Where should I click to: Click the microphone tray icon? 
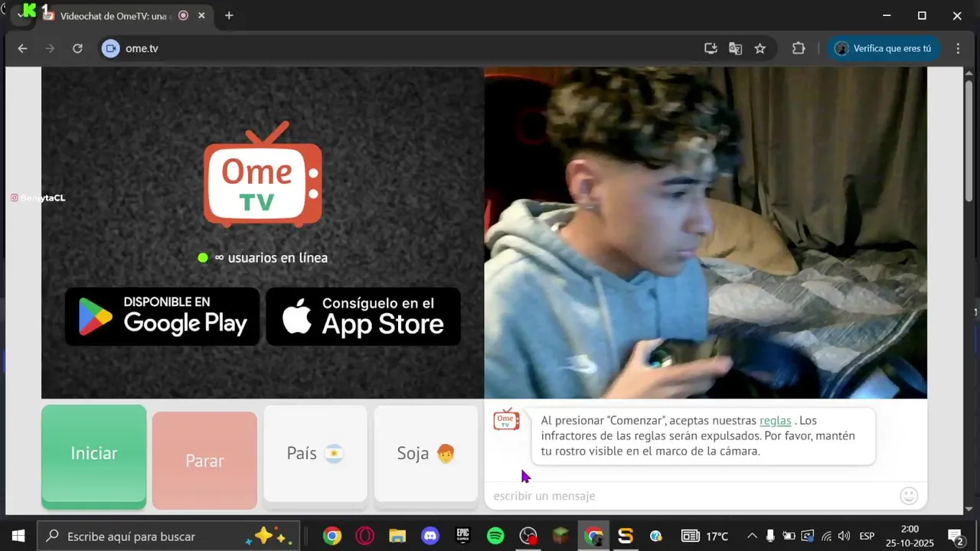coord(770,536)
